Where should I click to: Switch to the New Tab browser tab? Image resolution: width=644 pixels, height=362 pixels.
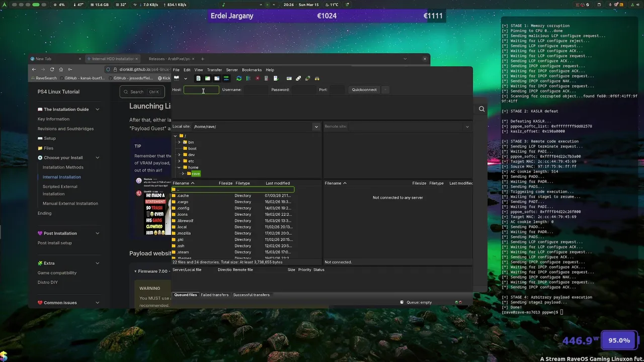tap(55, 59)
